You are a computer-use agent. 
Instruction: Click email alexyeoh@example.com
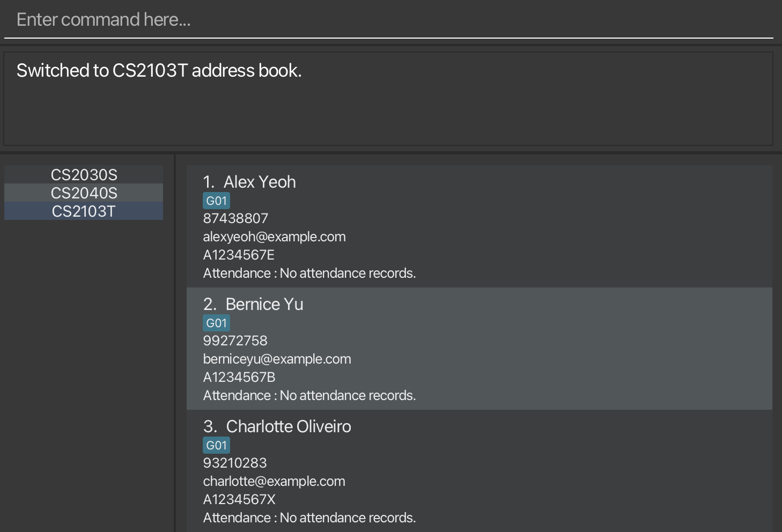click(x=274, y=237)
